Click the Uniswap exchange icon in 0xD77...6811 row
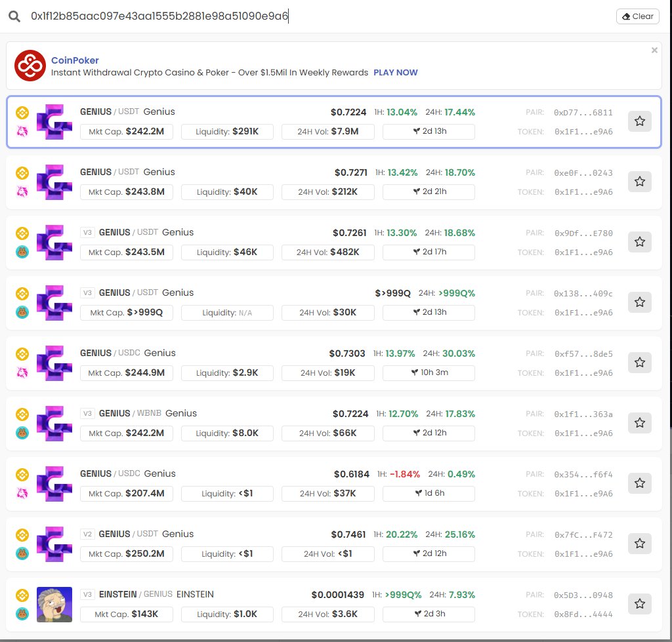Image resolution: width=672 pixels, height=642 pixels. (x=22, y=131)
